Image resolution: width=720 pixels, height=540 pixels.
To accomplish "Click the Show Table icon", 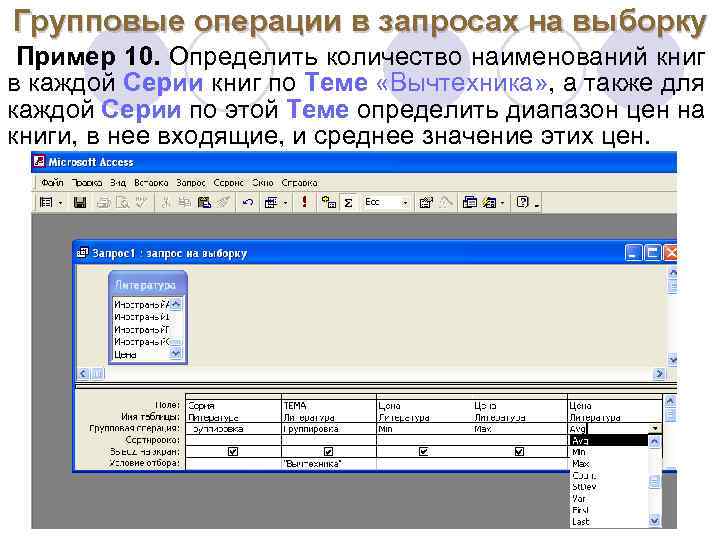I will (329, 202).
